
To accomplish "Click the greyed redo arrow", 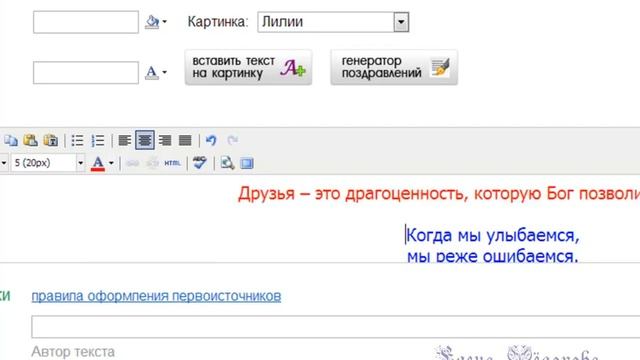I will [233, 140].
